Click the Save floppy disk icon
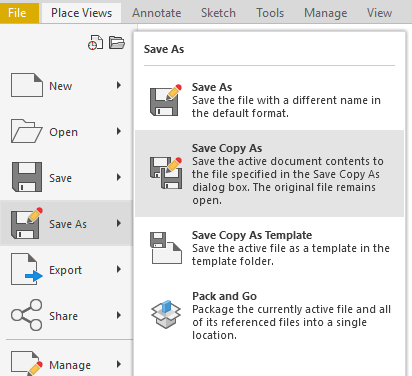The image size is (412, 376). [x=27, y=177]
